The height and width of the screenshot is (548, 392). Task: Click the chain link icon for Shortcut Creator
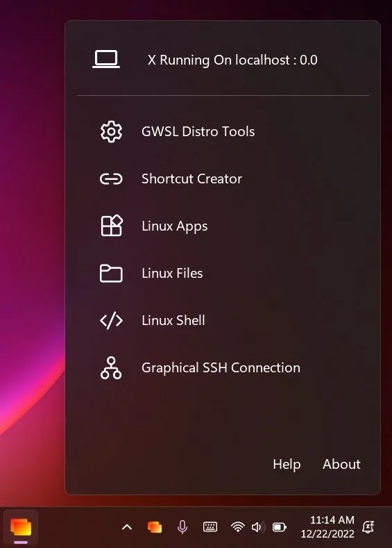pyautogui.click(x=111, y=179)
